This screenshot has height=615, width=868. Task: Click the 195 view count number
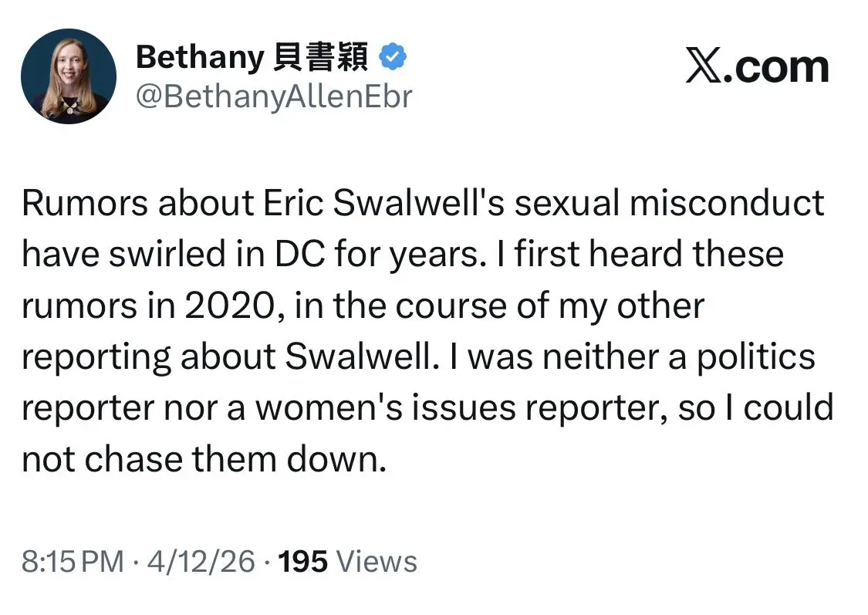[302, 561]
